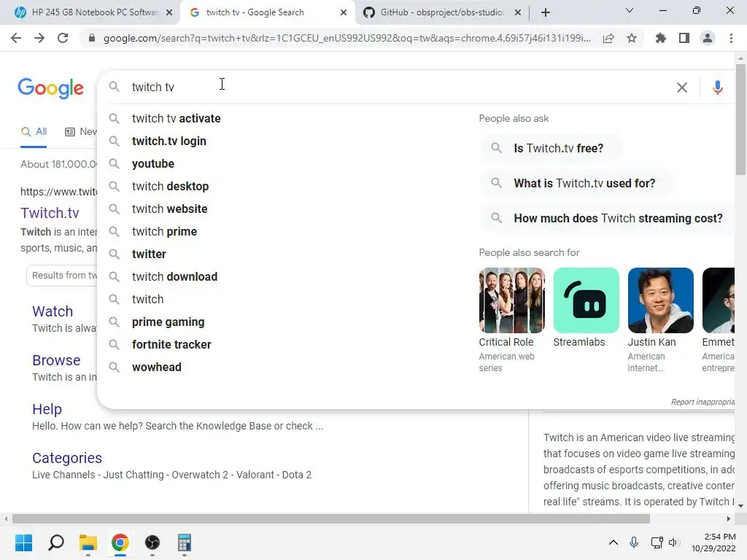The width and height of the screenshot is (747, 560).
Task: Choose suggestion fortnite tracker
Action: pos(171,344)
